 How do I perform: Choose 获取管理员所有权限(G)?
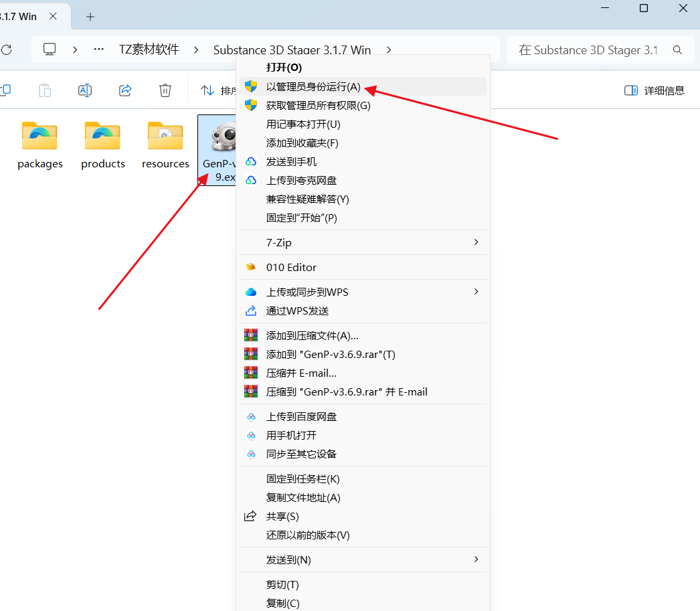(x=363, y=105)
